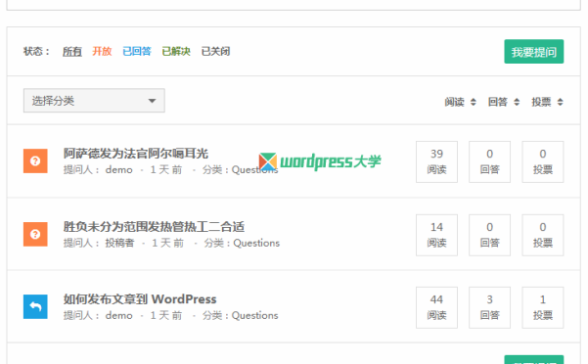Image resolution: width=588 pixels, height=364 pixels.
Task: Open question 阿萨德发为法官阿尔嗝耳光
Action: click(x=136, y=154)
